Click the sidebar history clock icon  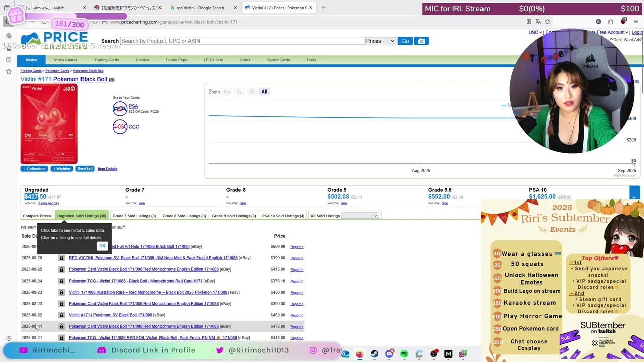tap(9, 60)
